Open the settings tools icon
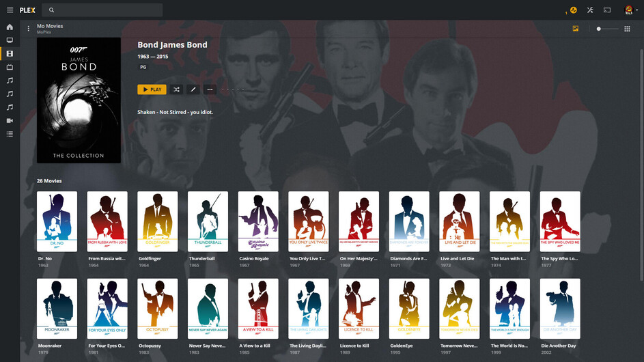This screenshot has width=644, height=362. coord(590,10)
